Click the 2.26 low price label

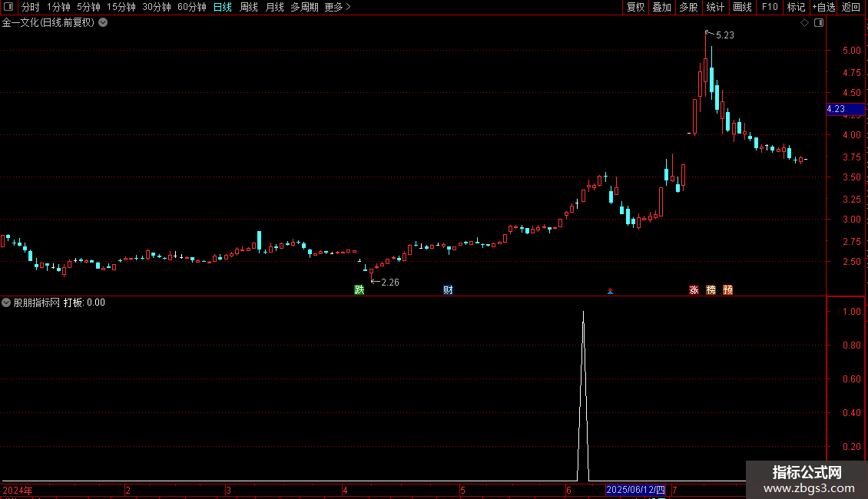click(389, 283)
